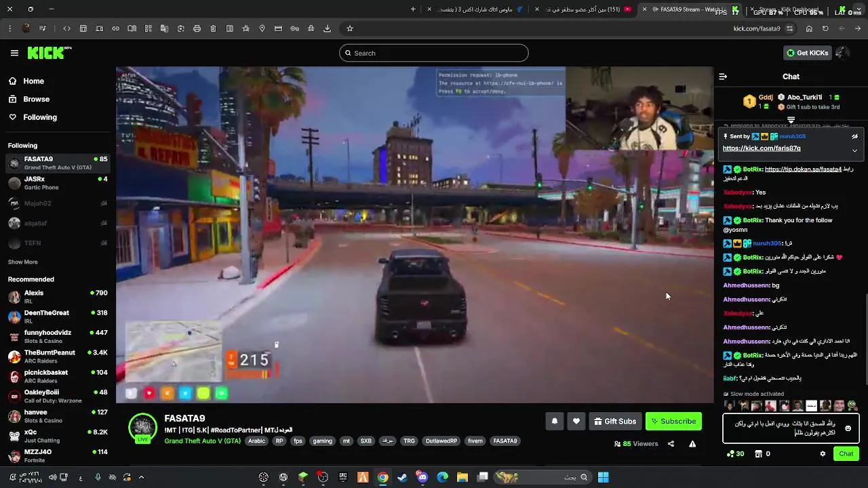Close the FASATA9 Stream tab
Screen dimensions: 868x488
tap(644, 9)
